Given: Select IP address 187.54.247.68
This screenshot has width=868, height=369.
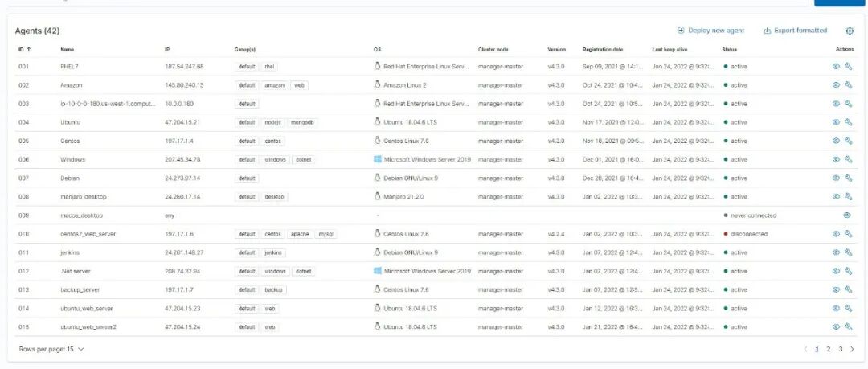Looking at the screenshot, I should 184,67.
